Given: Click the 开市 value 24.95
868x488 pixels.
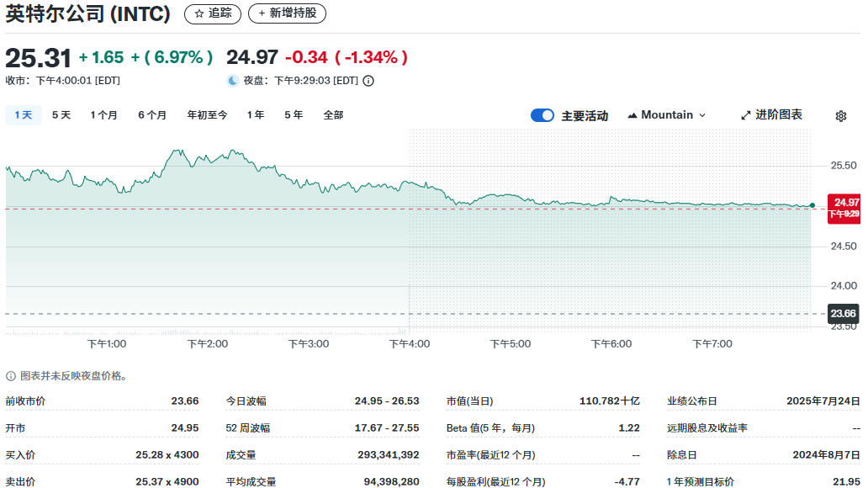Looking at the screenshot, I should (x=185, y=428).
